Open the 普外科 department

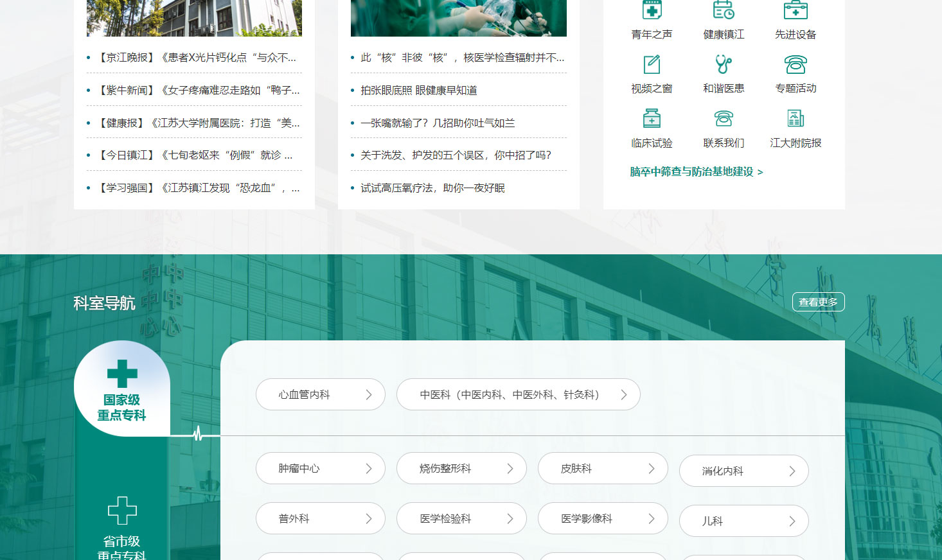[321, 518]
